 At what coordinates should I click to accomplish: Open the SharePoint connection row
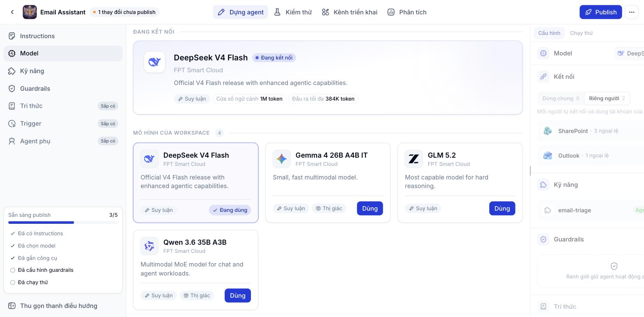(591, 131)
